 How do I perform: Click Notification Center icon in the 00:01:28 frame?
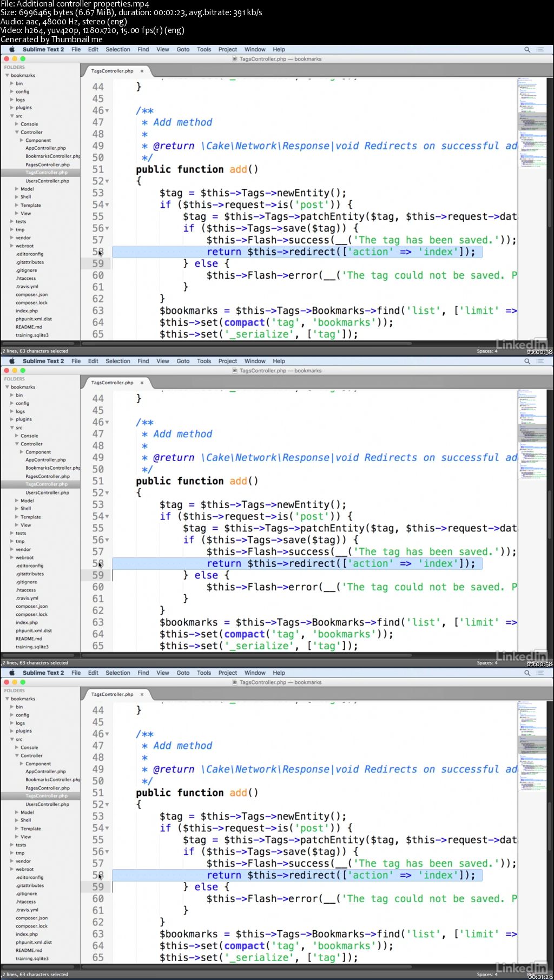tap(540, 673)
